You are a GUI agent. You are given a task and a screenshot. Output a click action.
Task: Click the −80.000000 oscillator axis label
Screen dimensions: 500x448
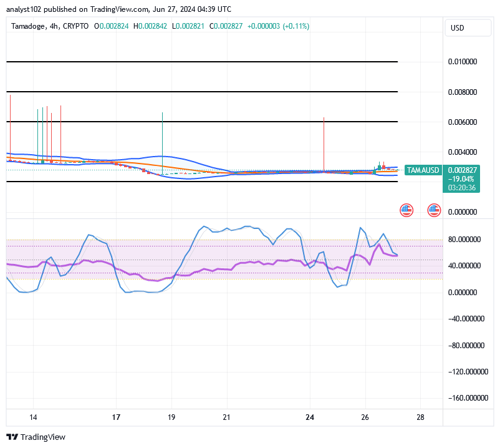pyautogui.click(x=466, y=345)
